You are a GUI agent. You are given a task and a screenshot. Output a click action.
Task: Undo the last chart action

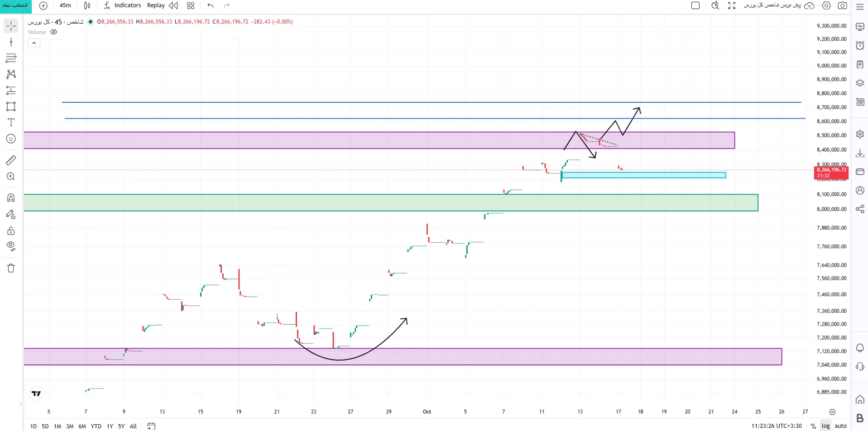click(211, 5)
